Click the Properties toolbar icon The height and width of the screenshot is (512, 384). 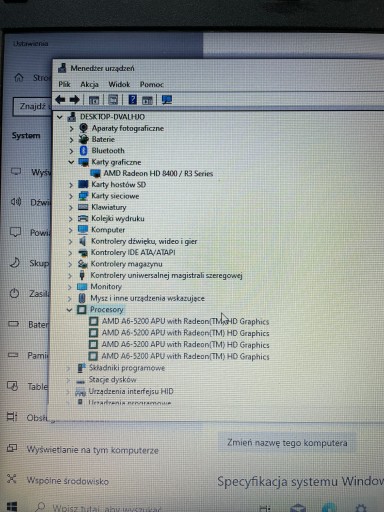tap(113, 99)
